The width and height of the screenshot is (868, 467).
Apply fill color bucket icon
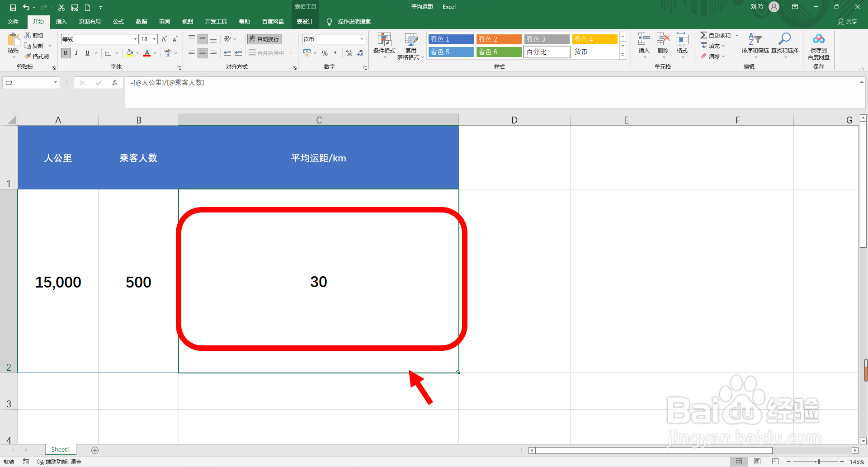coord(130,53)
